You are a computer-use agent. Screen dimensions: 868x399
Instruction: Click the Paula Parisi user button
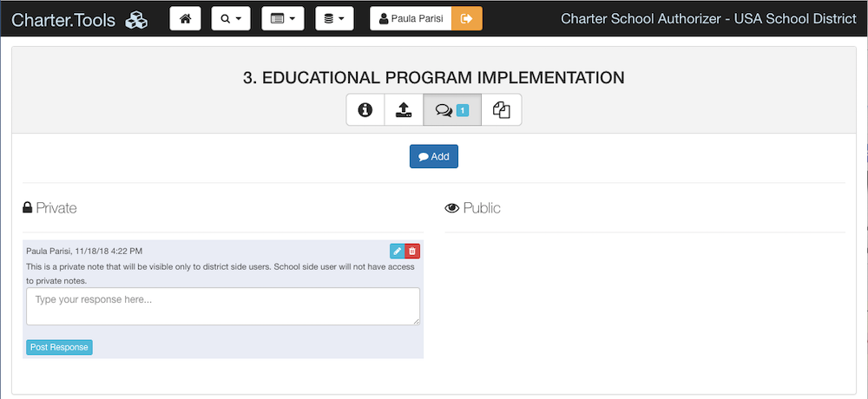pos(411,18)
